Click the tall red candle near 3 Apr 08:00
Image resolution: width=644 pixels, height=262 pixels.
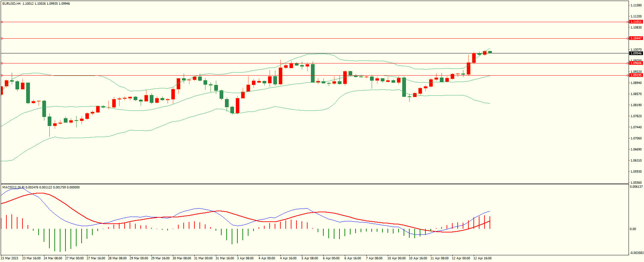237,105
